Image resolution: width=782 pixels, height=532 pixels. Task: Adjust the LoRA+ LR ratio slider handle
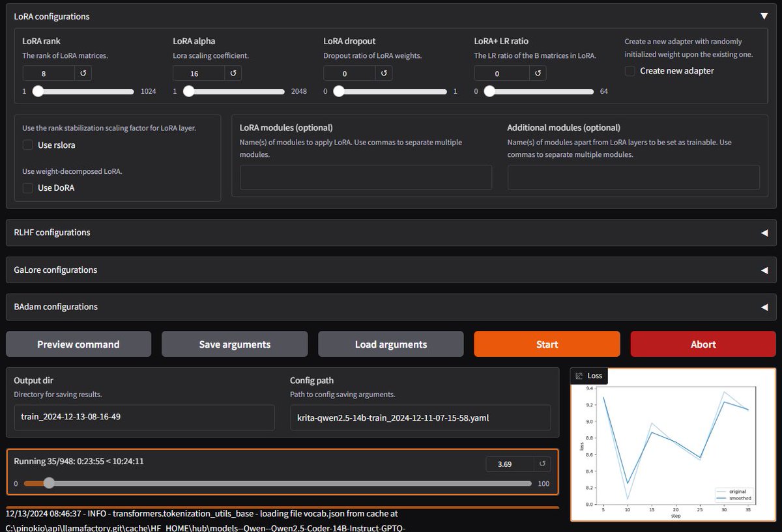coord(489,91)
